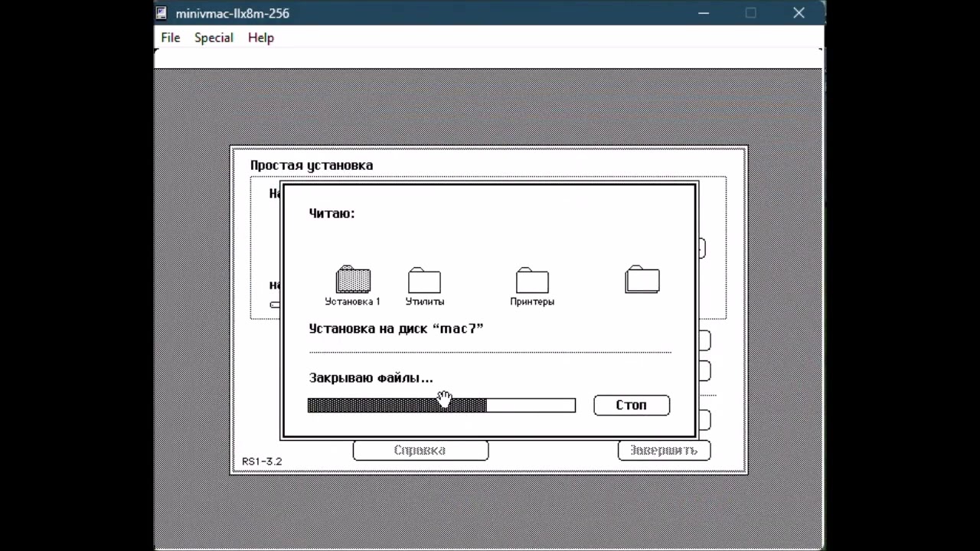Click the Читаю: label
The height and width of the screenshot is (551, 980).
(332, 214)
